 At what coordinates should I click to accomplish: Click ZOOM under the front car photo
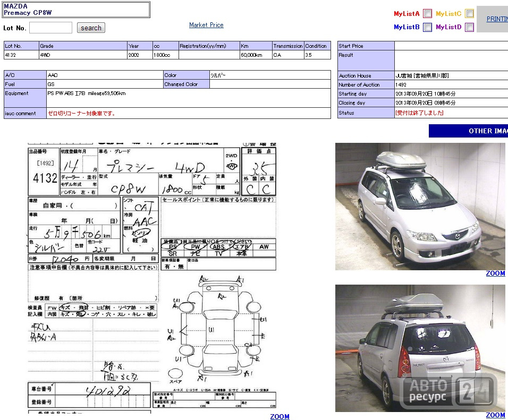point(495,273)
